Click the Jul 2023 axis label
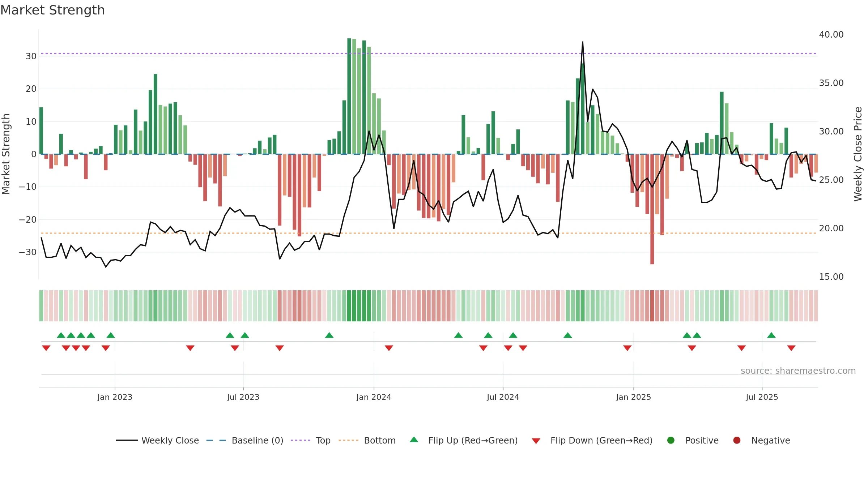Viewport: 868px width, 488px height. coord(243,397)
